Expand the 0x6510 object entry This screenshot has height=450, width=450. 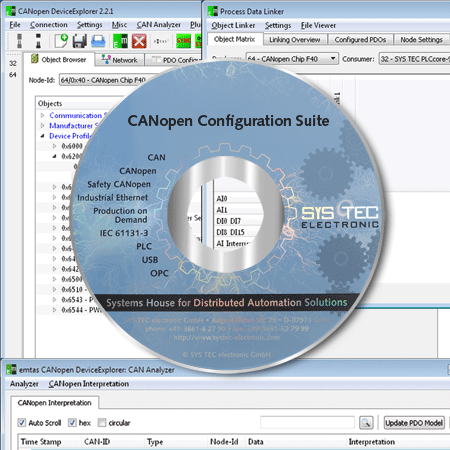click(55, 289)
